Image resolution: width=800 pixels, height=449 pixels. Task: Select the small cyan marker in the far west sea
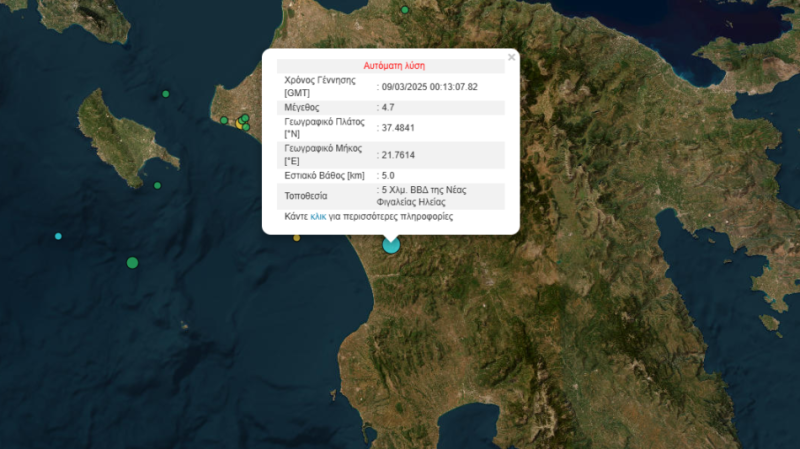coord(58,236)
